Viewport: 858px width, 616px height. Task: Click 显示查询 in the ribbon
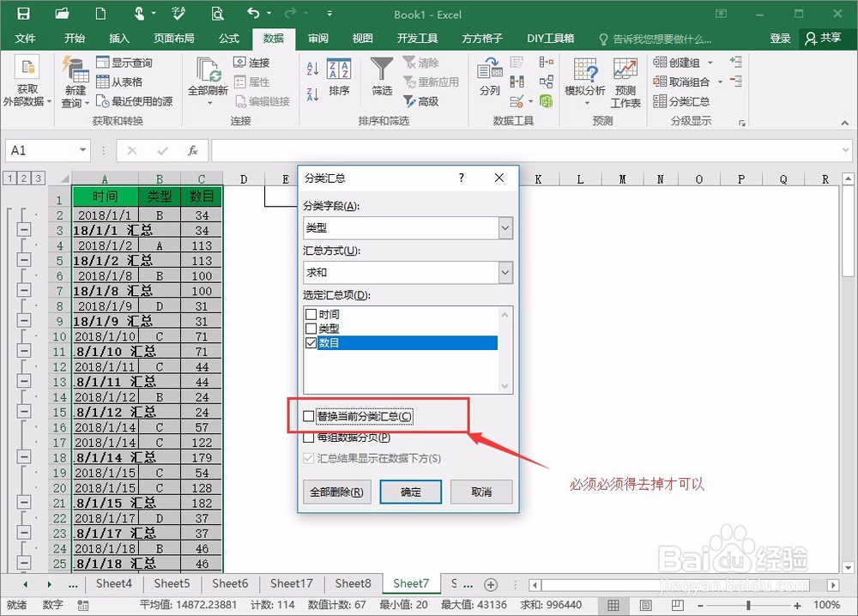(124, 63)
